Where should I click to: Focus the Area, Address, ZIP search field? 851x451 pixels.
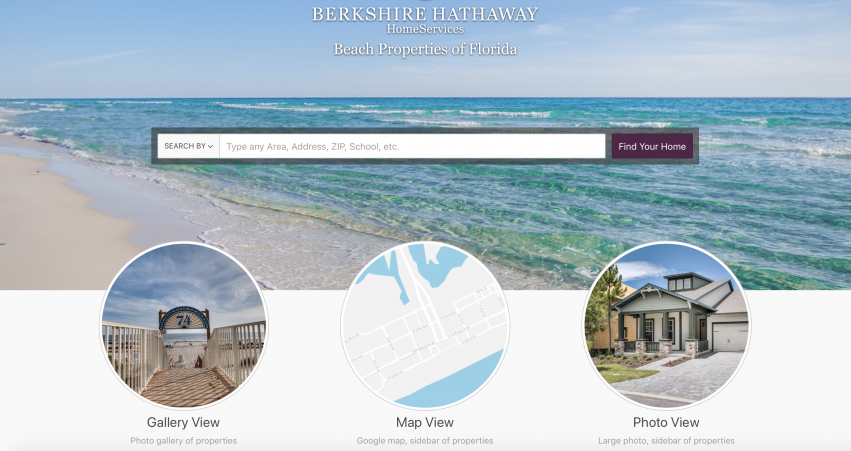tap(412, 146)
